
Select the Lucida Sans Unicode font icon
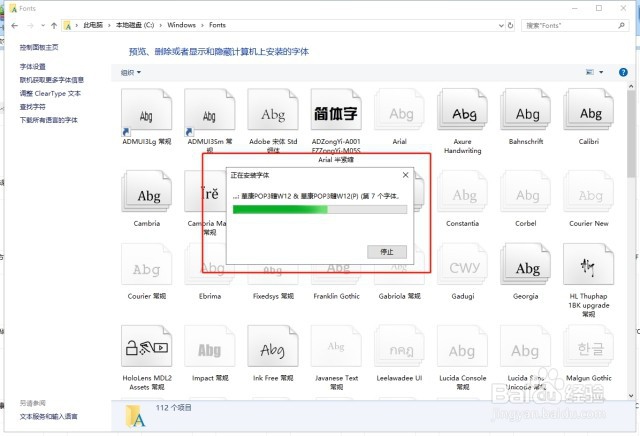(x=526, y=346)
